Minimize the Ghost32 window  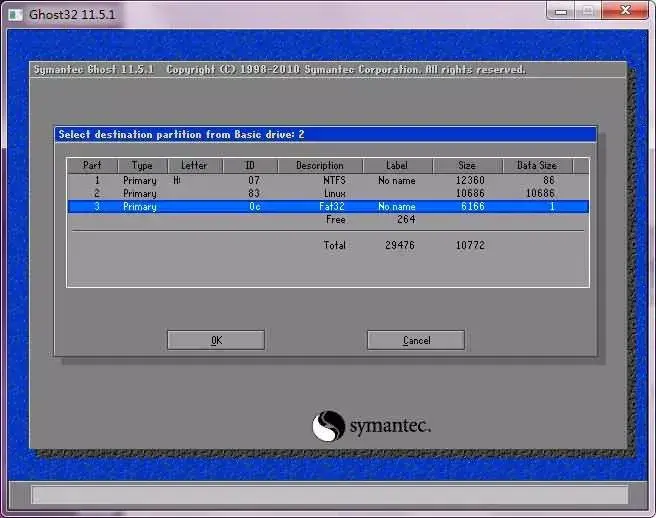561,10
